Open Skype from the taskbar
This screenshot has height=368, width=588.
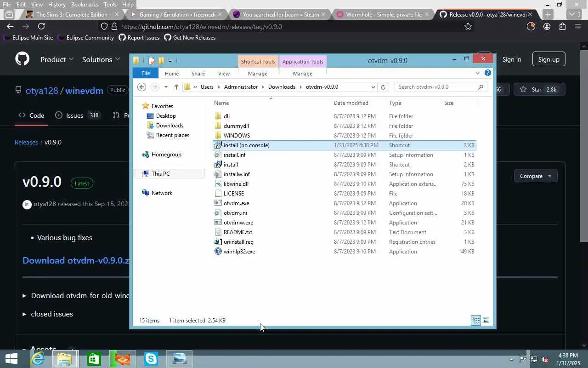coord(151,358)
